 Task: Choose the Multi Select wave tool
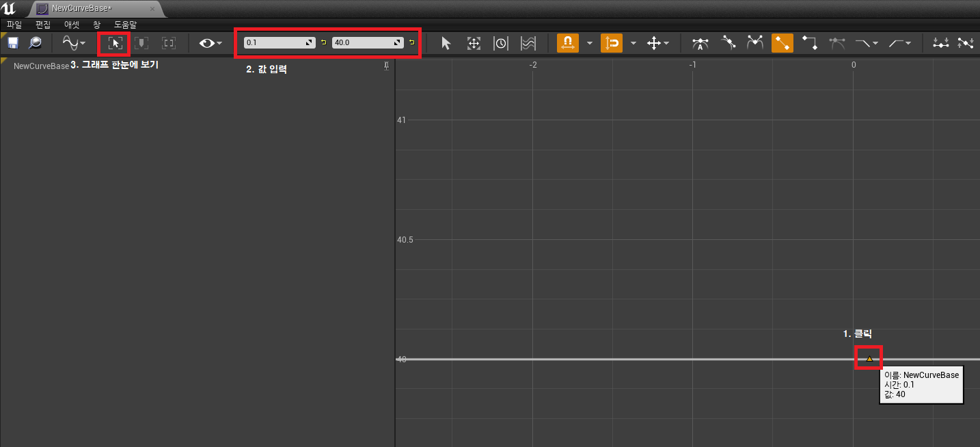coord(528,43)
